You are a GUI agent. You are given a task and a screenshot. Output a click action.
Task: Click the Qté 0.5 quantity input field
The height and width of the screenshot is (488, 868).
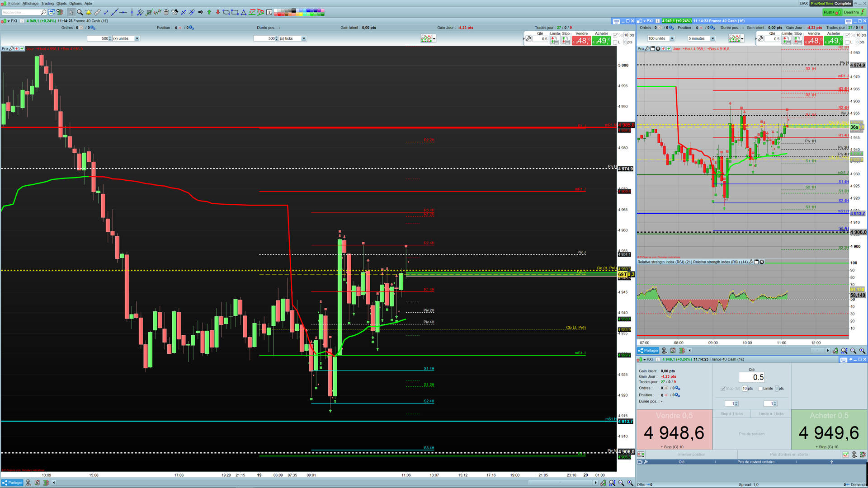click(x=751, y=377)
